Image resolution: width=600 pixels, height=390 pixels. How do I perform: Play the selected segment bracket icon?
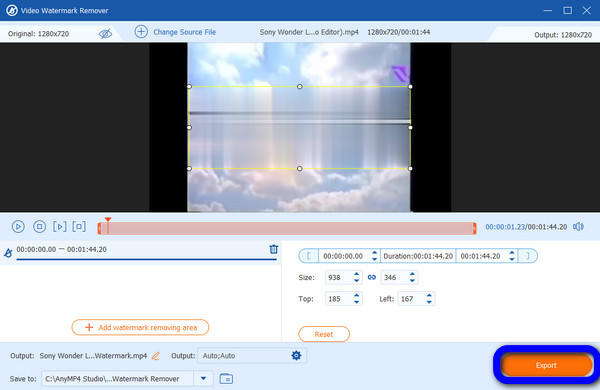click(60, 227)
